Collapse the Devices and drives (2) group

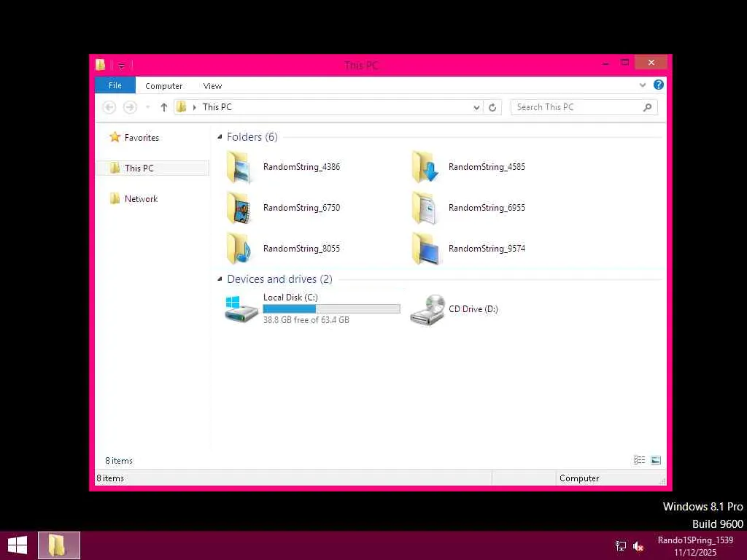220,279
